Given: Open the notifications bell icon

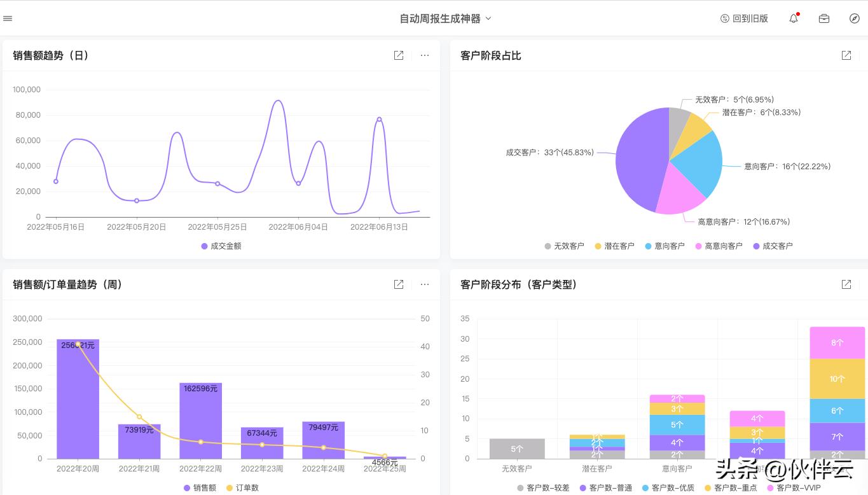Looking at the screenshot, I should (793, 18).
